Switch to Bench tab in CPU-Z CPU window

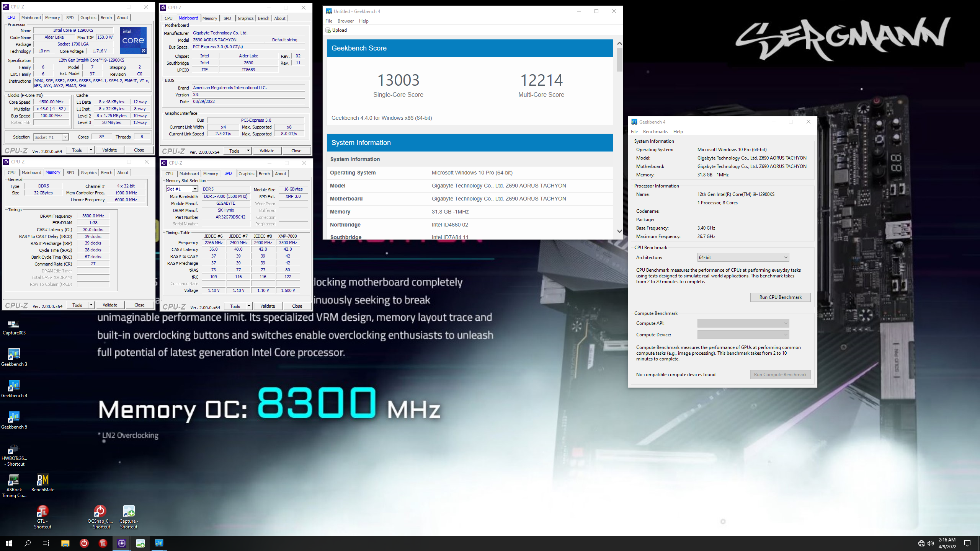point(106,18)
